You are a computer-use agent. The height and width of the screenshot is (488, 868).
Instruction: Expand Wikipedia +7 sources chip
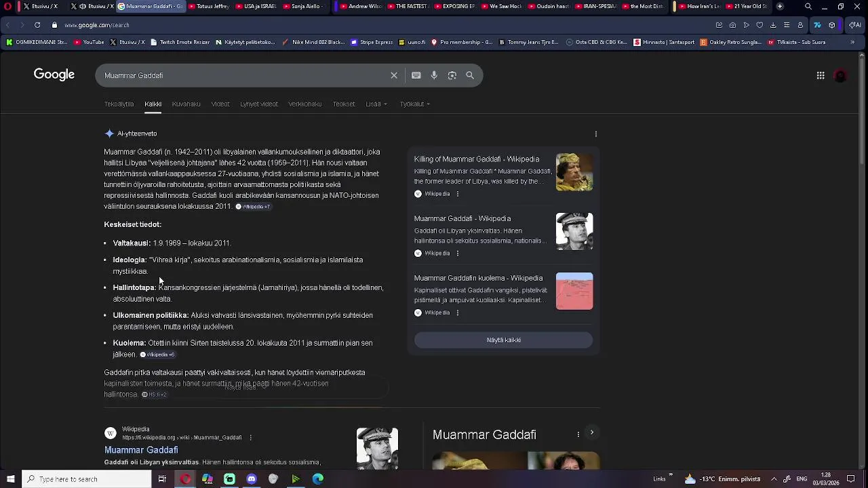coord(253,207)
